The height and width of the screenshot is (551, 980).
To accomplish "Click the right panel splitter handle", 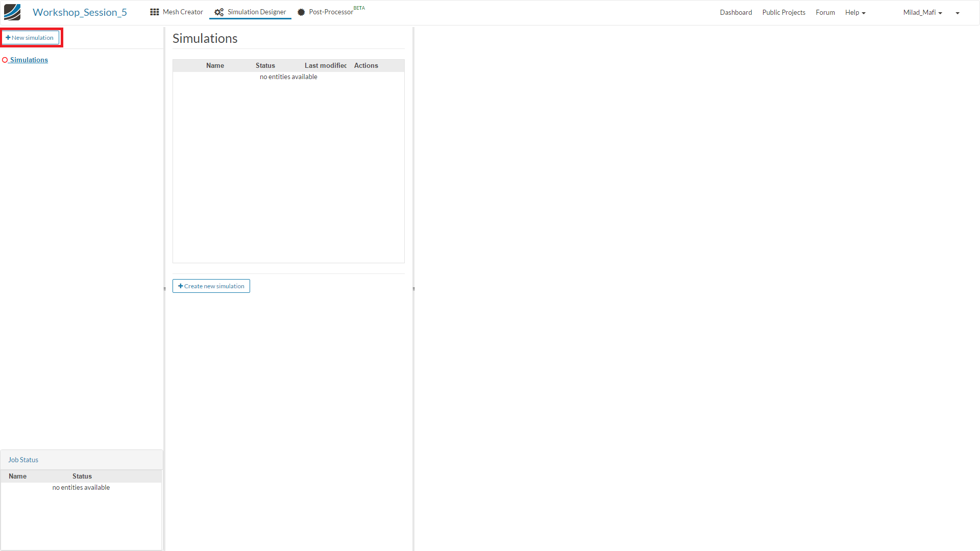I will tap(413, 289).
